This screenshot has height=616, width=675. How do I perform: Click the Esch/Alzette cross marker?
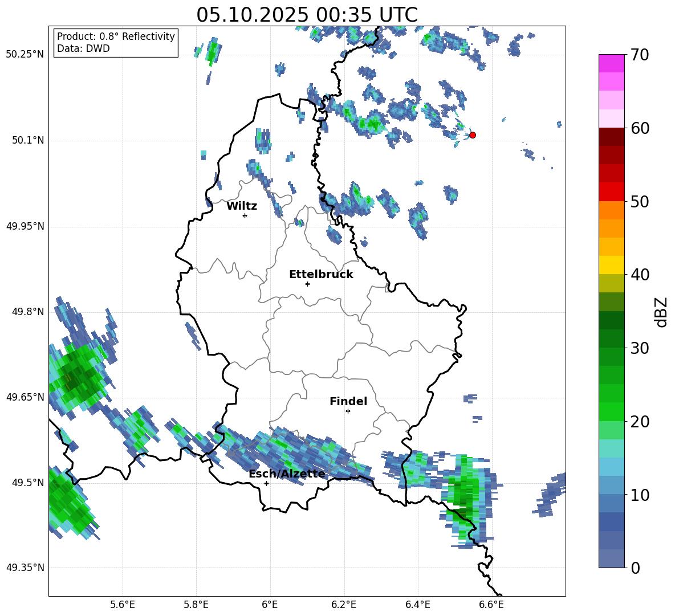[266, 483]
